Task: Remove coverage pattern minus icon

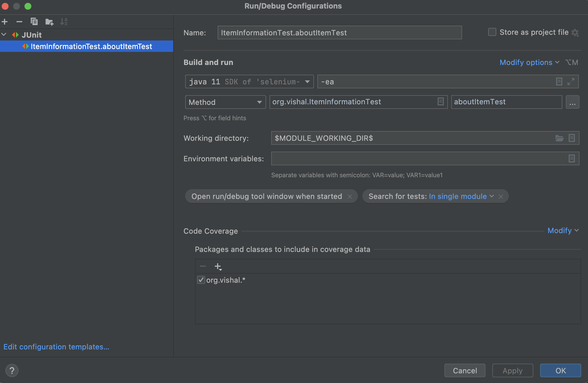Action: tap(203, 266)
